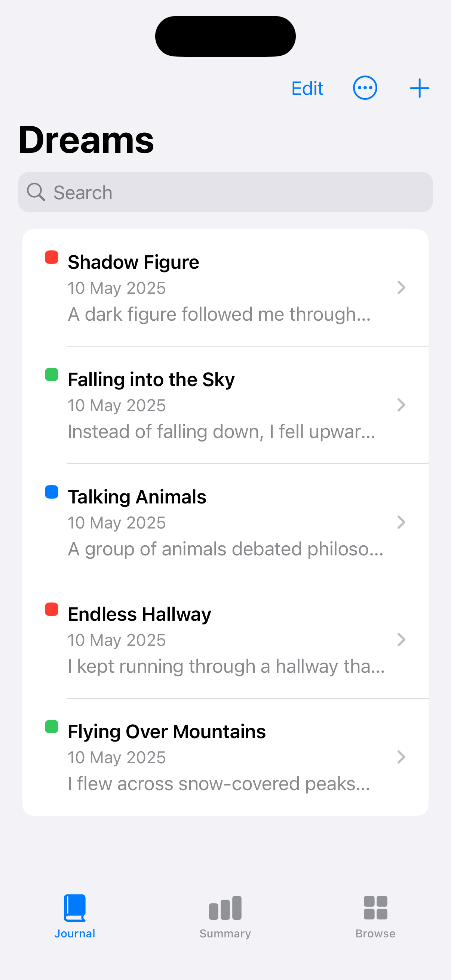This screenshot has height=980, width=451.
Task: Expand Shadow Figure entry chevron
Action: [x=401, y=288]
